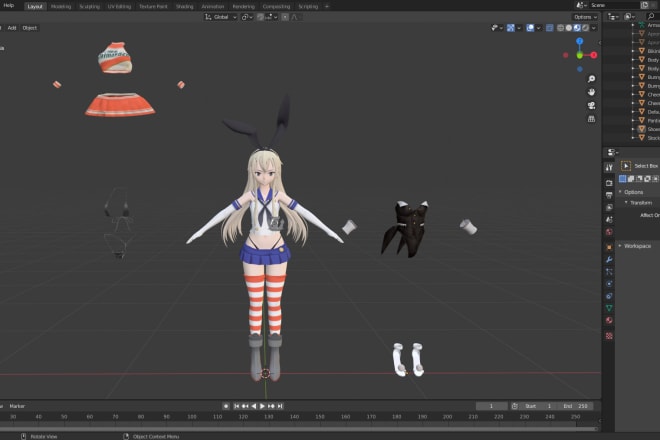
Task: Open the Help menu
Action: pyautogui.click(x=8, y=5)
